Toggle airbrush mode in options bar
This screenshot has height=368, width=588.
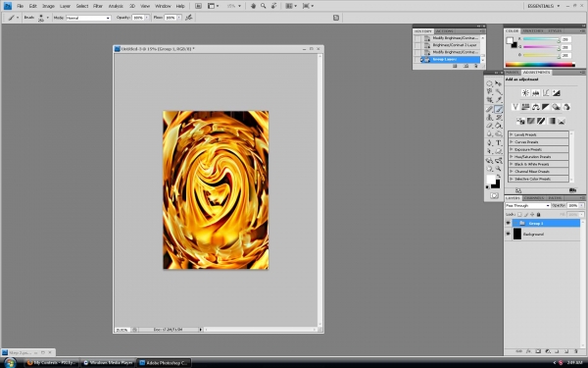coord(189,18)
